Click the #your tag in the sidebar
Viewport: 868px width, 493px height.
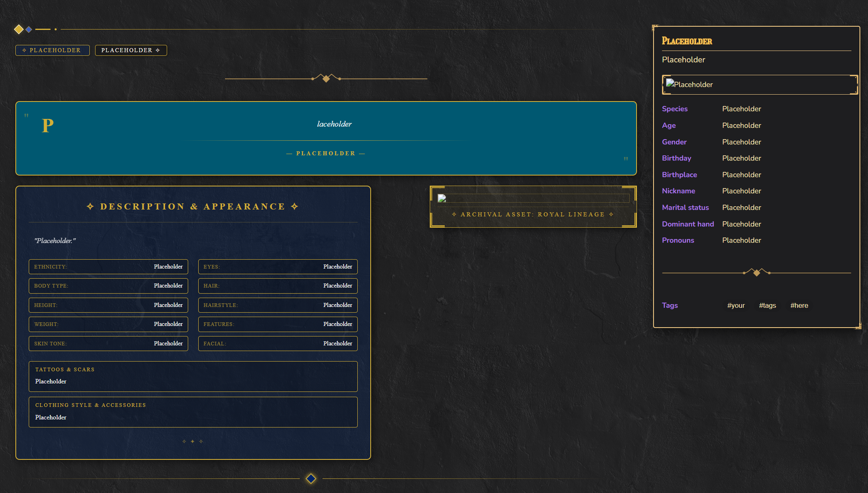pyautogui.click(x=736, y=305)
